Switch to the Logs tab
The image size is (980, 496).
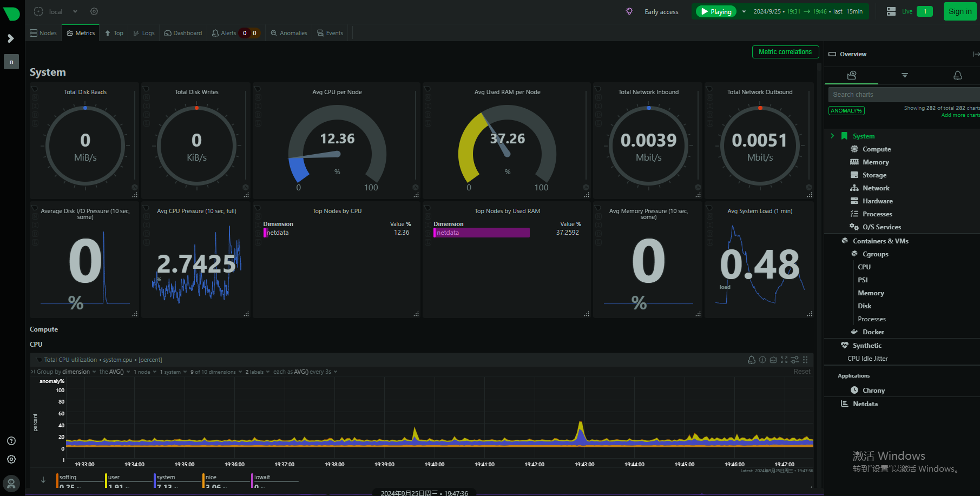click(144, 33)
